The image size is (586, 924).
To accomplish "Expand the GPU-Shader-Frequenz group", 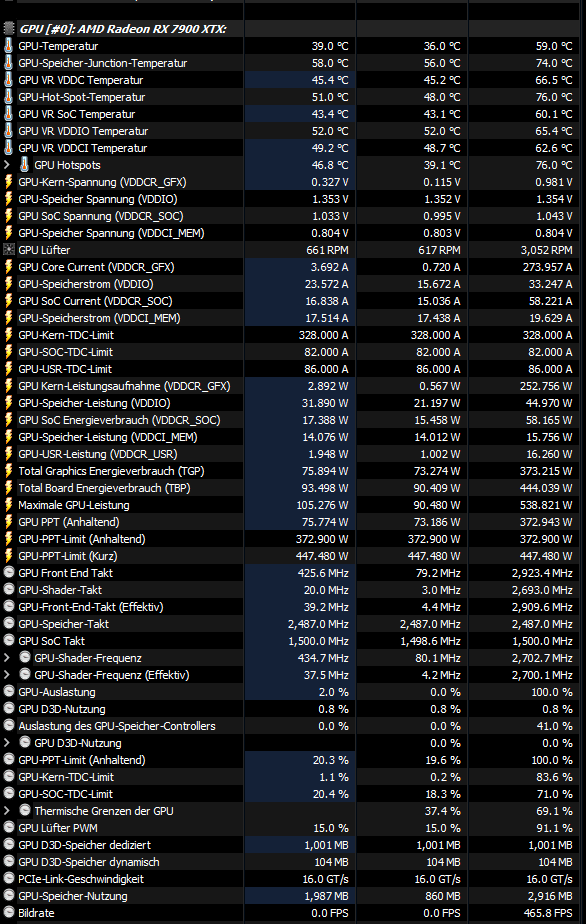I will [x=7, y=658].
